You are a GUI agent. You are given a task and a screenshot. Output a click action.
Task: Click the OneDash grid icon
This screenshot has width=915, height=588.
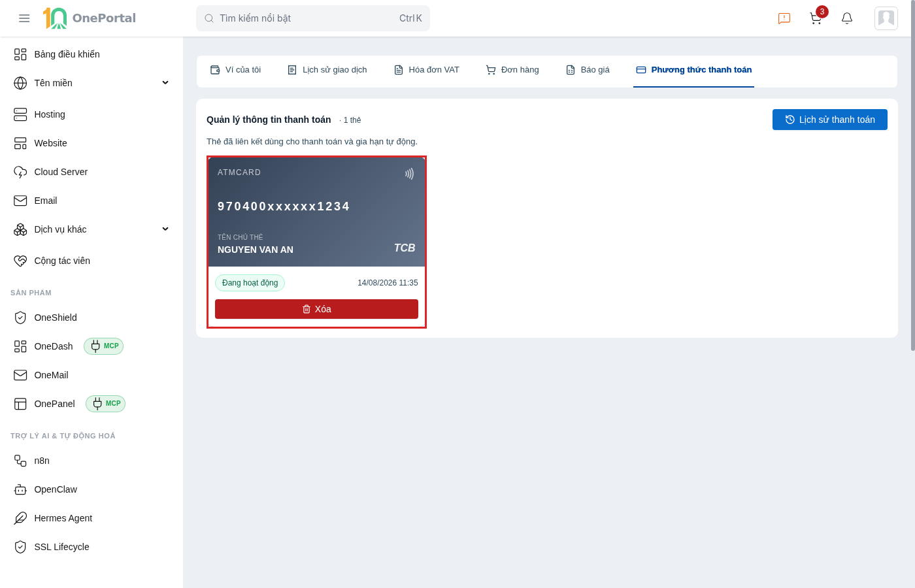20,346
